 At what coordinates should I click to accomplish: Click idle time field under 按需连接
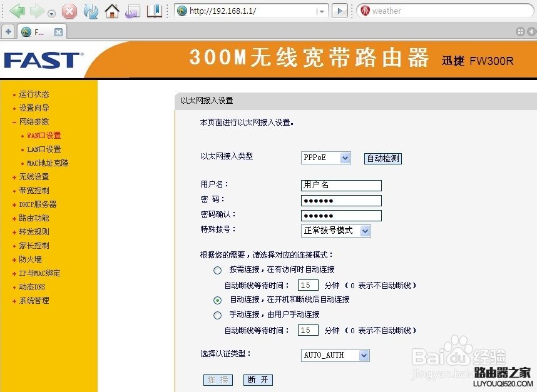coord(308,285)
